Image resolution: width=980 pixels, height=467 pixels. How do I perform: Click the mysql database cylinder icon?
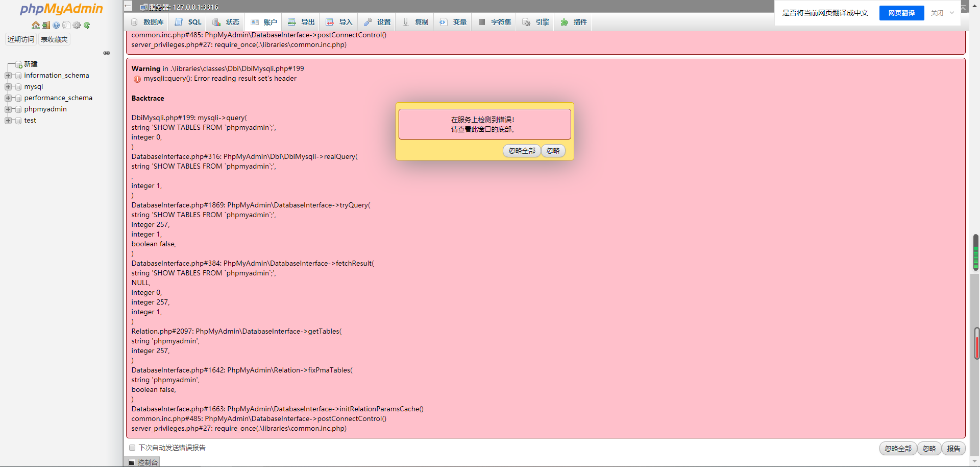click(x=18, y=87)
